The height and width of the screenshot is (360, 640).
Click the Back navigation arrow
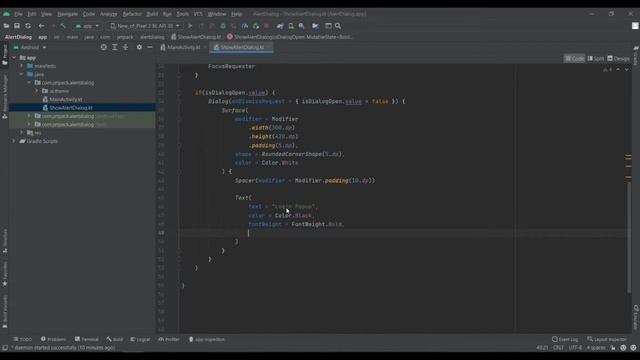pos(41,26)
